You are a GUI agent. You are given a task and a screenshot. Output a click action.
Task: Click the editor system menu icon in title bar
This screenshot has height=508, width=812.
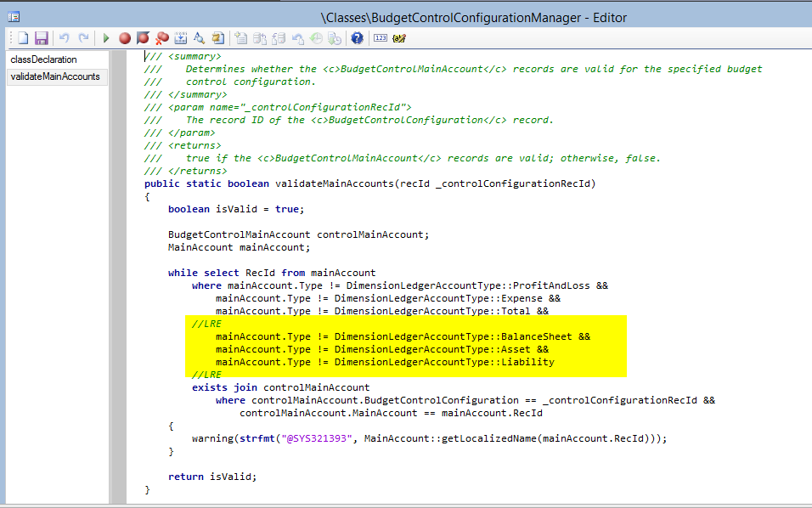pos(14,16)
